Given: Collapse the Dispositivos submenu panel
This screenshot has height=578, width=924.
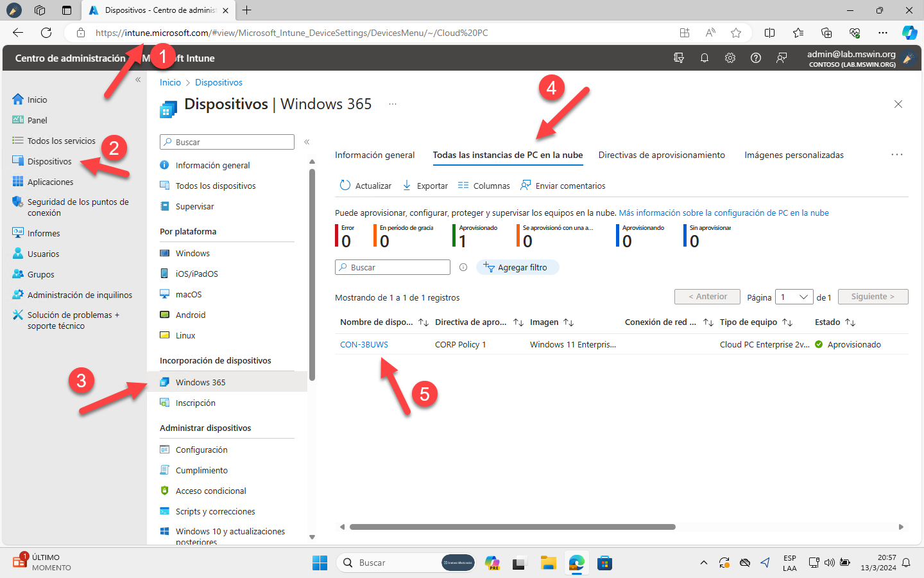Looking at the screenshot, I should 307,142.
